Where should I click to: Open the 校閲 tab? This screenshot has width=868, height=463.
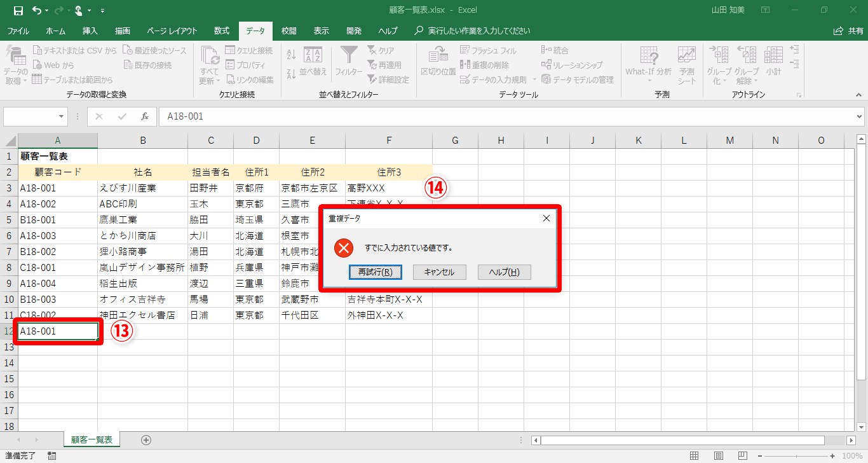[289, 31]
